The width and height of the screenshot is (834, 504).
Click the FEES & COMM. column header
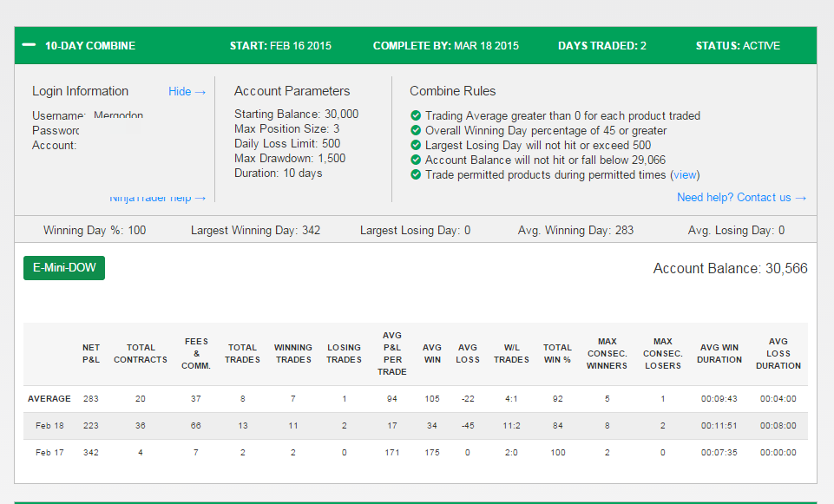click(196, 354)
